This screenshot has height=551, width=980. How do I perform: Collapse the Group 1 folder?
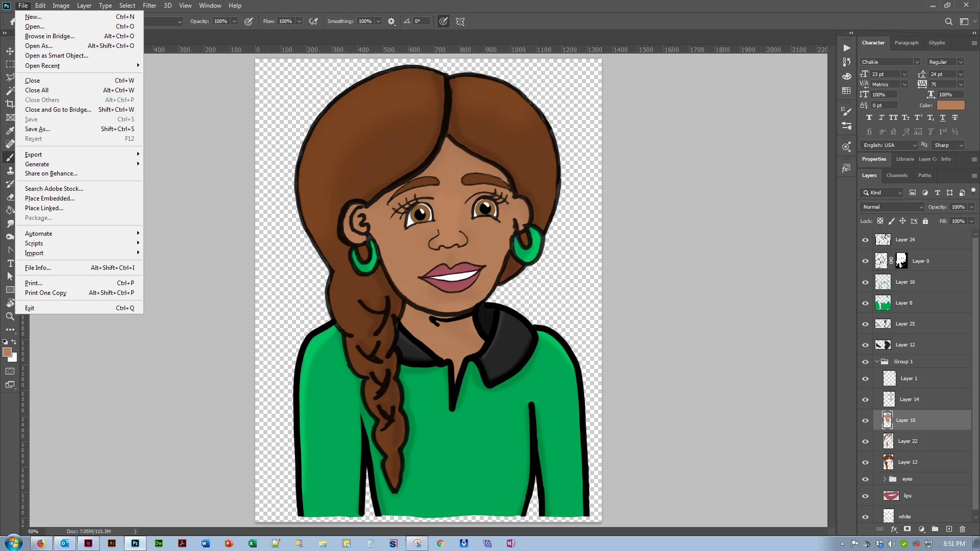pyautogui.click(x=877, y=362)
